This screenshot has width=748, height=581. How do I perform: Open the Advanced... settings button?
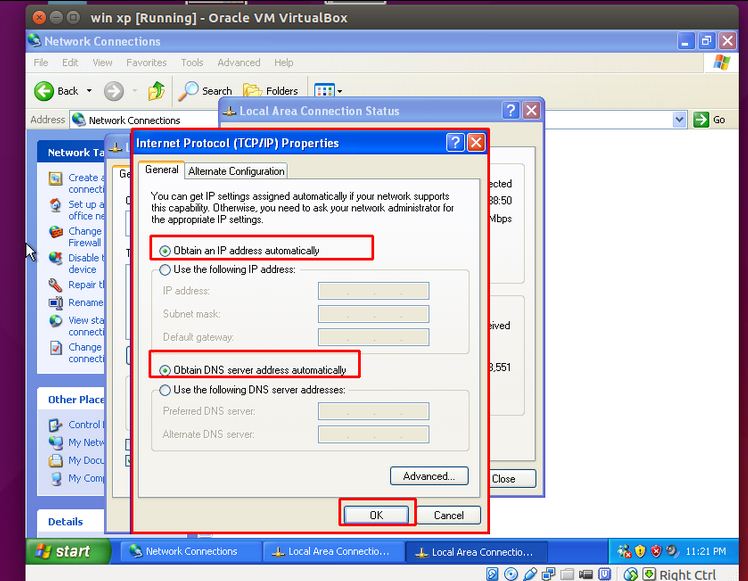[429, 476]
